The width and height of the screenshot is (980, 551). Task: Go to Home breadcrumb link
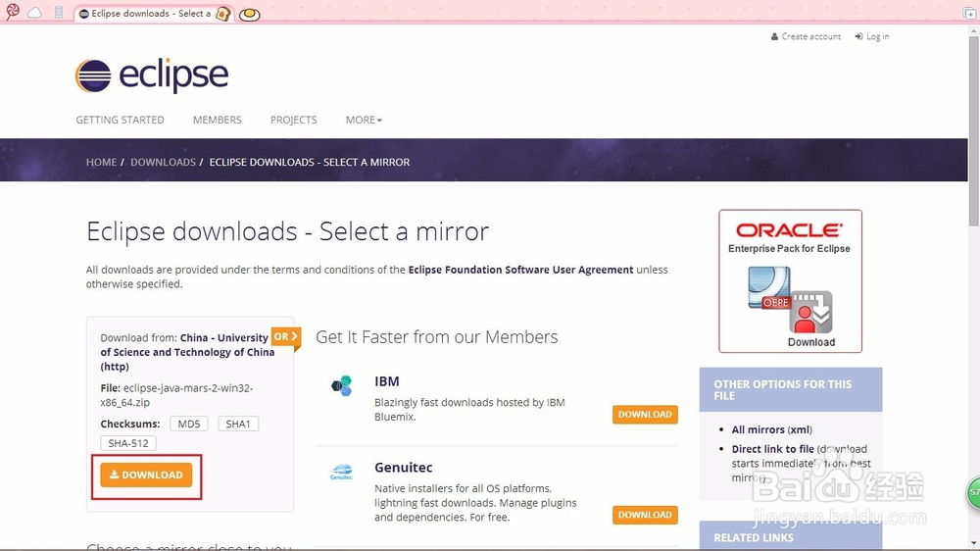101,162
